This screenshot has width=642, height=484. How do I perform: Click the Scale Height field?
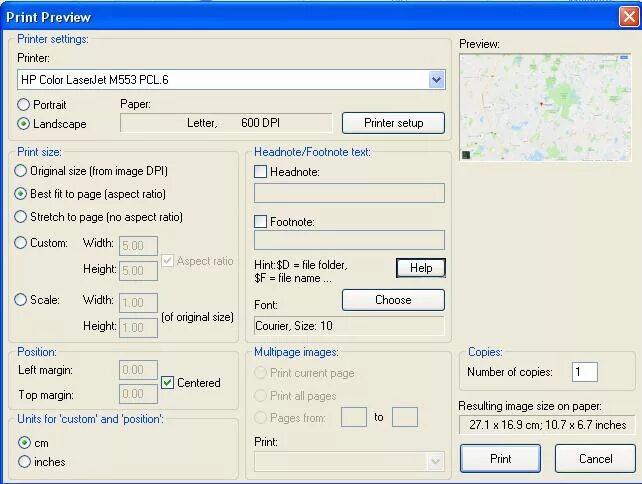(x=138, y=328)
